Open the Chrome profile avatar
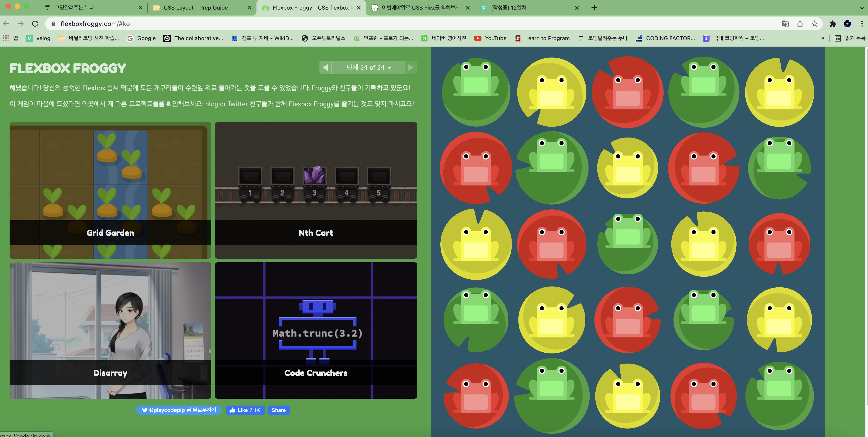Viewport: 868px width, 437px height. click(847, 23)
